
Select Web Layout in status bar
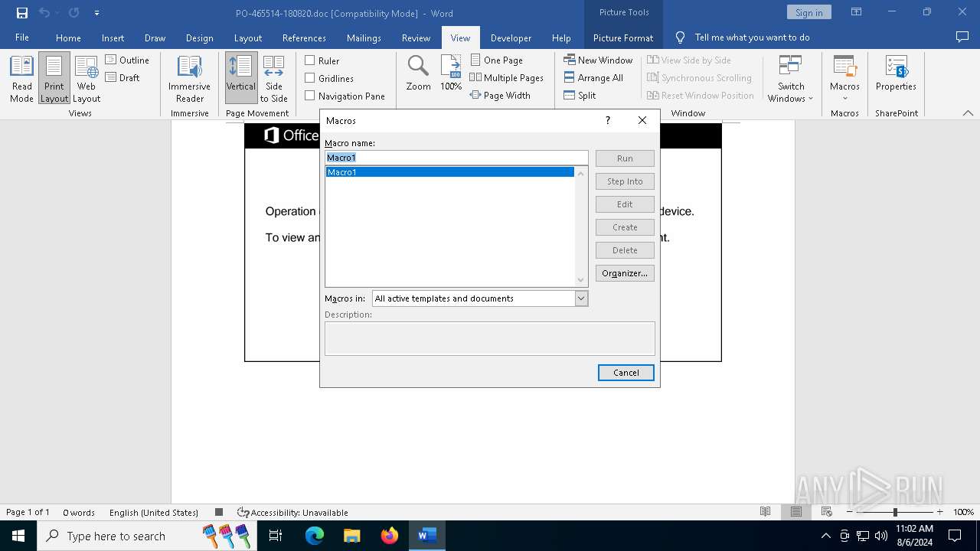click(827, 512)
